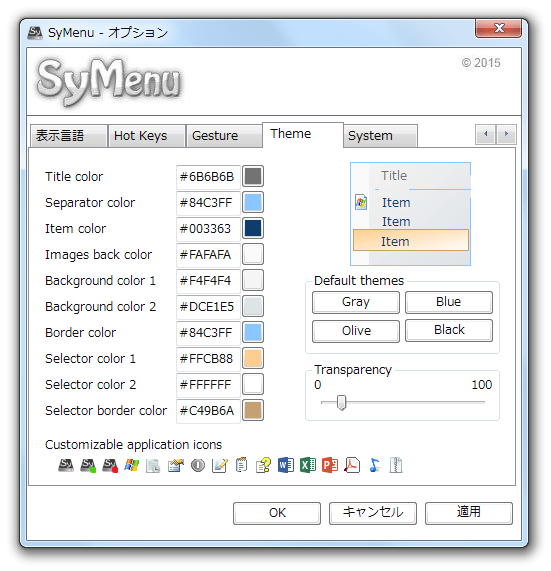Click the SyMenu icon in title bar

[35, 33]
